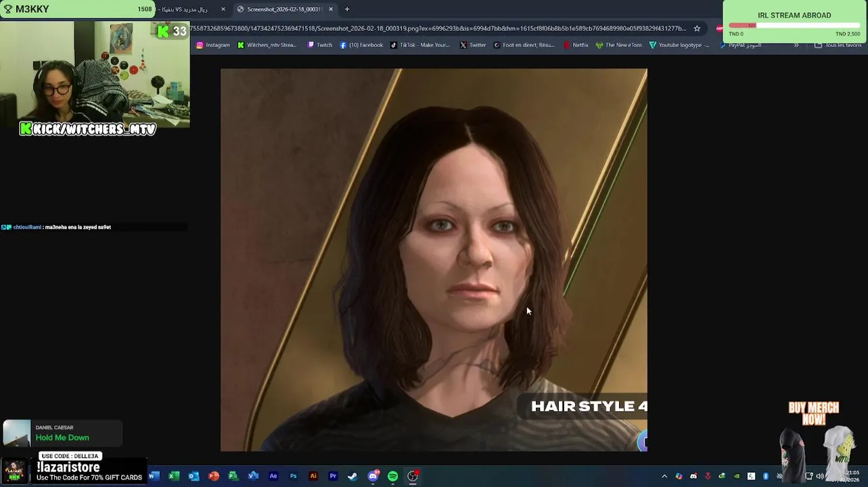This screenshot has width=868, height=487.
Task: Open Outlook taskbar icon
Action: (193, 476)
